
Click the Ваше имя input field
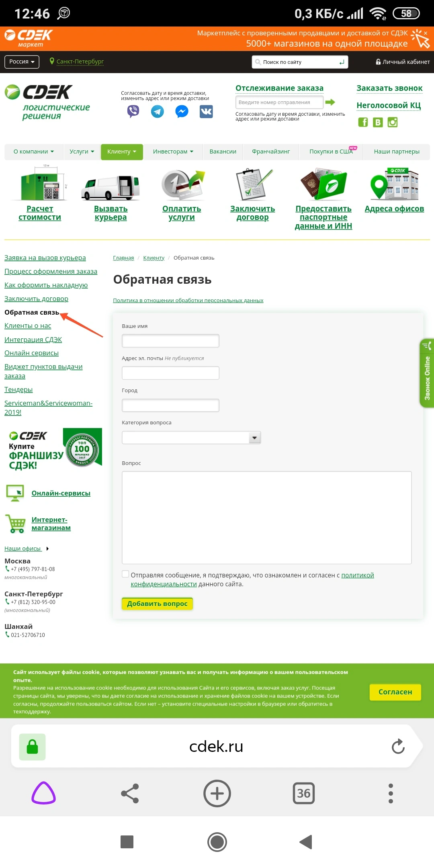pos(170,341)
